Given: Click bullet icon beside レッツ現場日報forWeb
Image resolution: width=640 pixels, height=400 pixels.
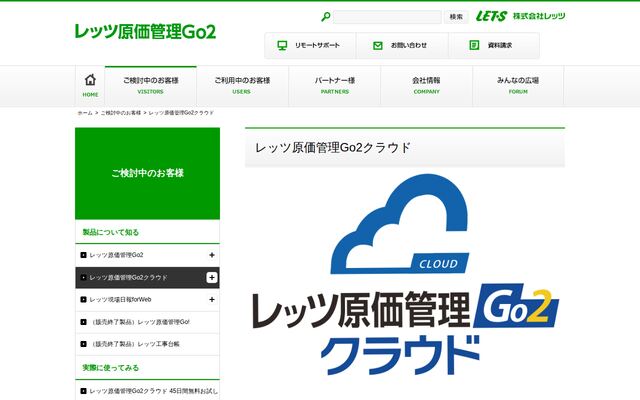Looking at the screenshot, I should [x=83, y=300].
